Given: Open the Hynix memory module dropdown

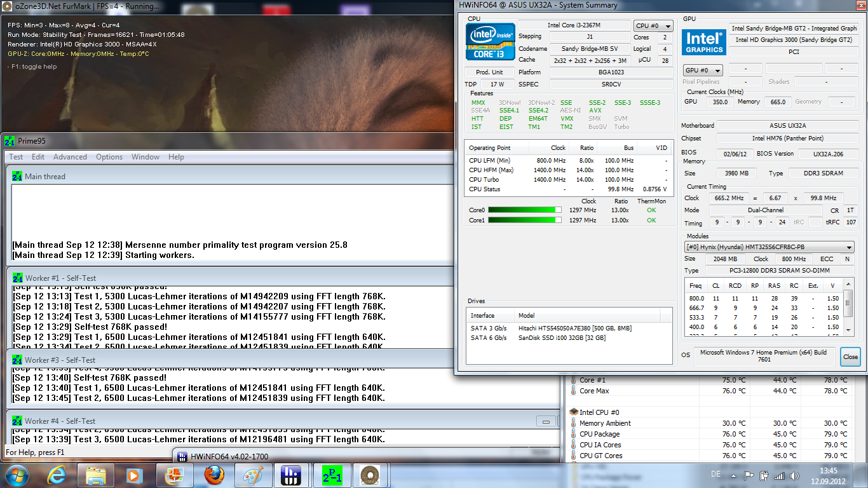Looking at the screenshot, I should click(x=768, y=247).
